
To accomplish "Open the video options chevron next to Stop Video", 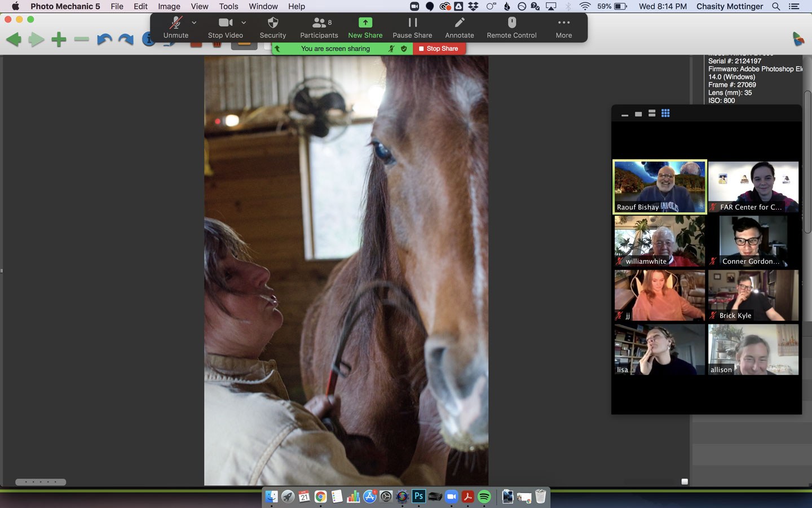I will point(243,23).
